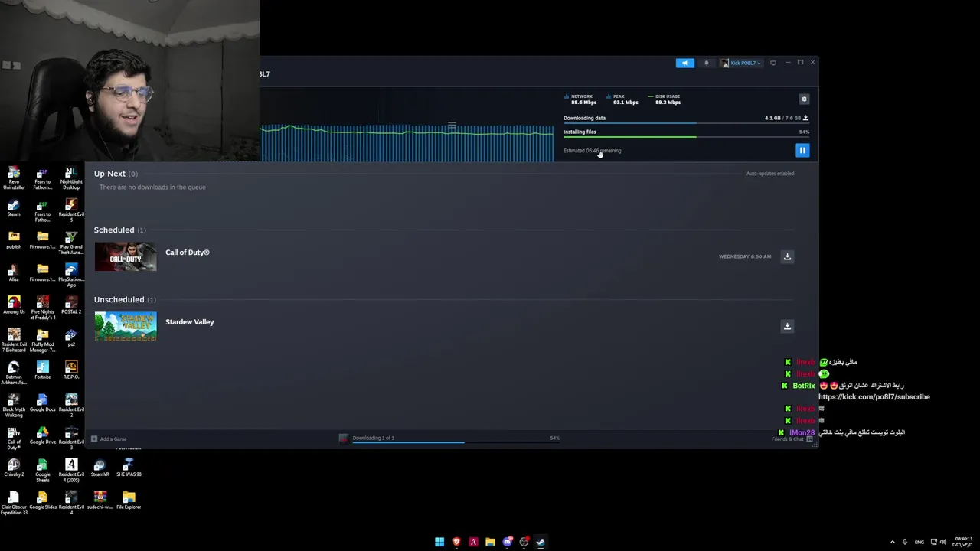
Task: Click the WEDNESDAY 6:50 AM schedule text
Action: (745, 256)
